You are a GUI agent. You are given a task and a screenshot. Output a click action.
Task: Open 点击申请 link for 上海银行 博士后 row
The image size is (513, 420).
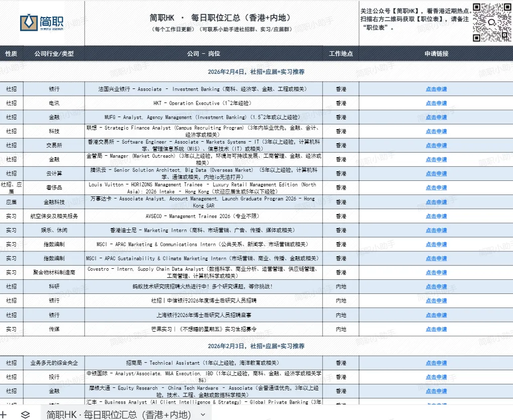[436, 315]
